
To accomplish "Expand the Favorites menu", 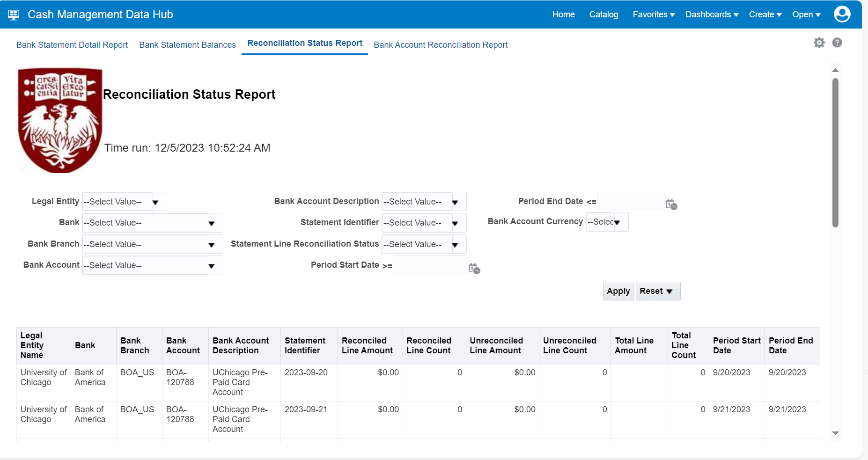I will [x=654, y=15].
